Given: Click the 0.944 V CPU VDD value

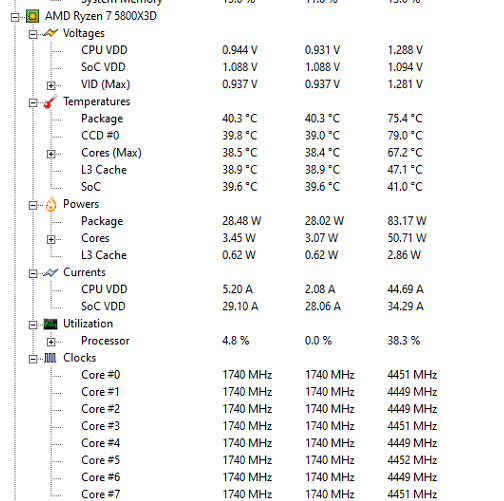Looking at the screenshot, I should (240, 50).
